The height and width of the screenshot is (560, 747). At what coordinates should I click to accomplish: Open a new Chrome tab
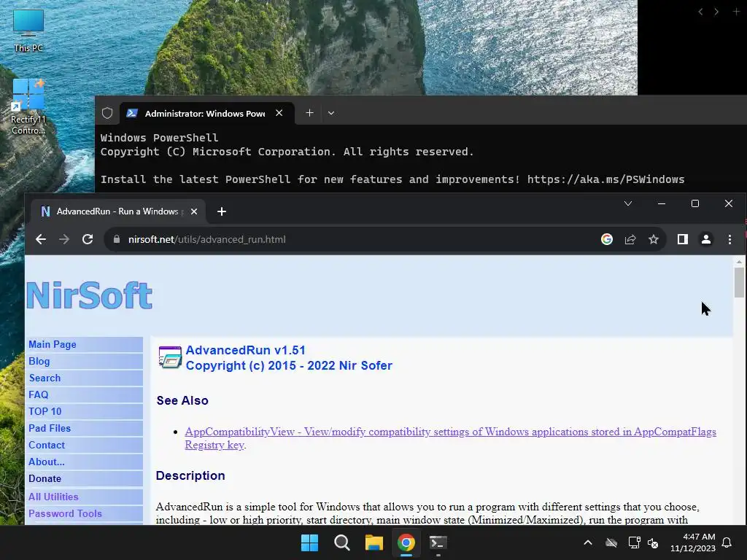[x=222, y=211]
